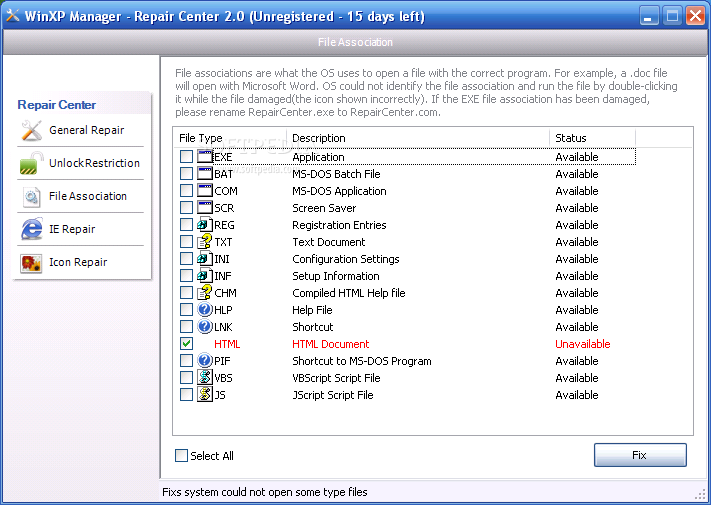The height and width of the screenshot is (505, 711).
Task: Click the REG file type icon
Action: coord(205,225)
